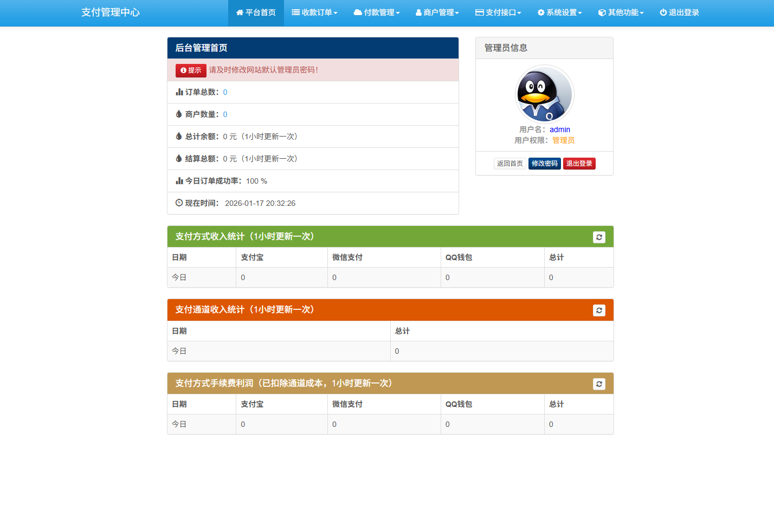This screenshot has width=774, height=532.
Task: Refresh the 支付方式手续费利润 panel
Action: (x=599, y=384)
